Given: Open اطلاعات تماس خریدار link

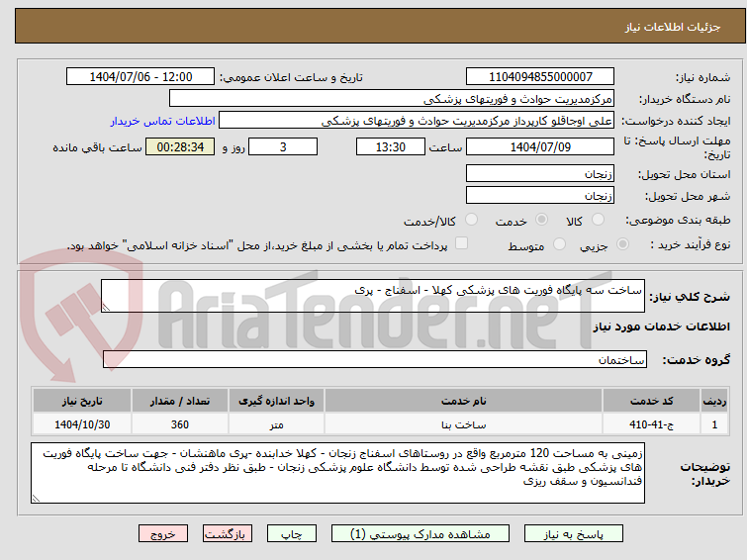Looking at the screenshot, I should [x=163, y=121].
